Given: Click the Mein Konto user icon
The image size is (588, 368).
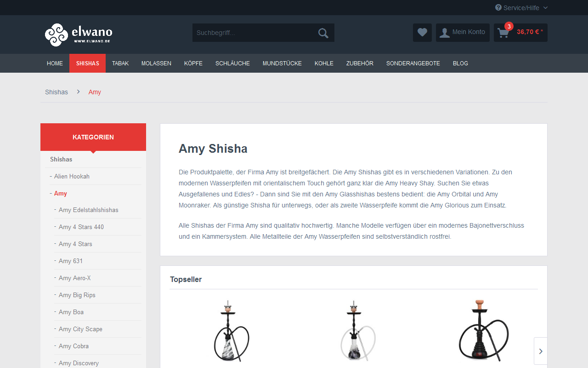Looking at the screenshot, I should pos(444,33).
